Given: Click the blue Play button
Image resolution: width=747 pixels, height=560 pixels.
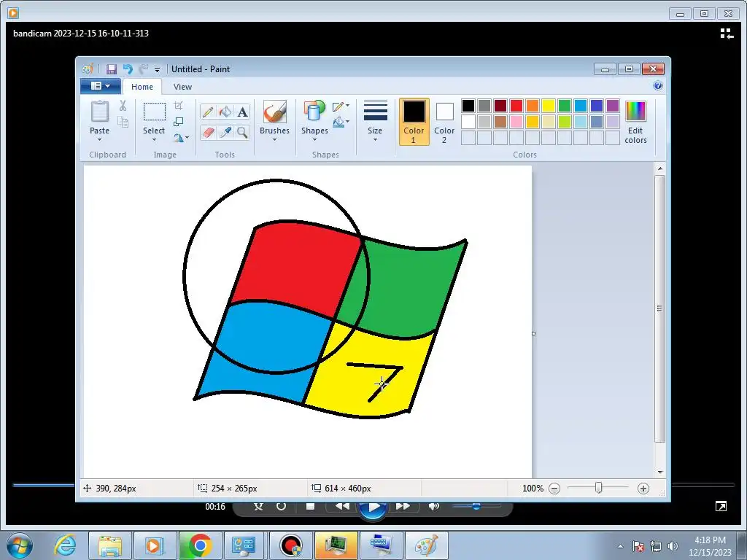Looking at the screenshot, I should 373,507.
